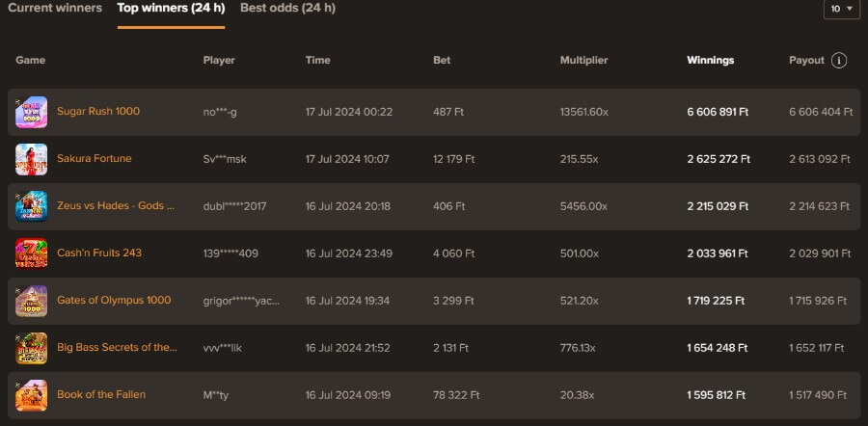
Task: Click the Multiplier column header
Action: tap(583, 61)
